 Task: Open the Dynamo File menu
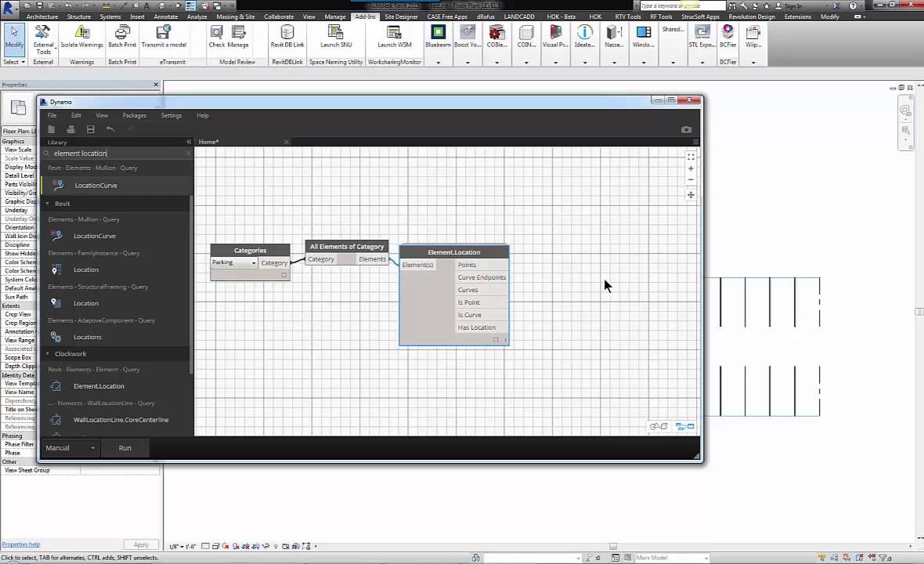(x=52, y=115)
